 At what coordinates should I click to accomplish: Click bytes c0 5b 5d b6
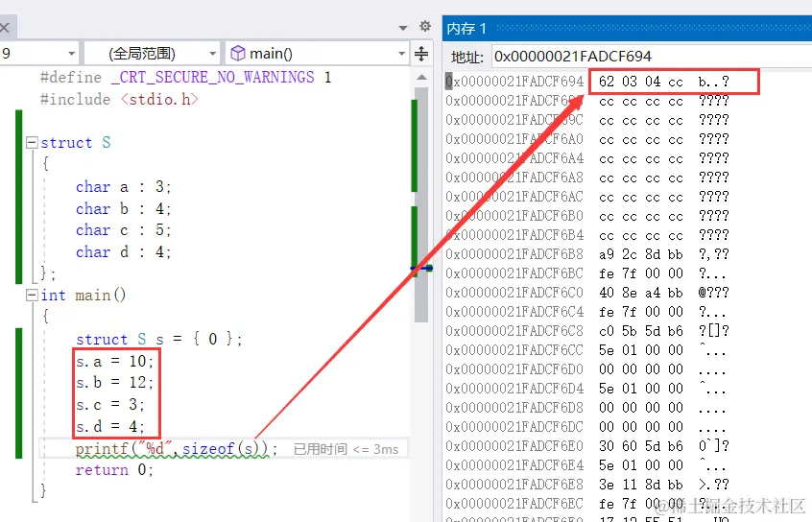(640, 331)
